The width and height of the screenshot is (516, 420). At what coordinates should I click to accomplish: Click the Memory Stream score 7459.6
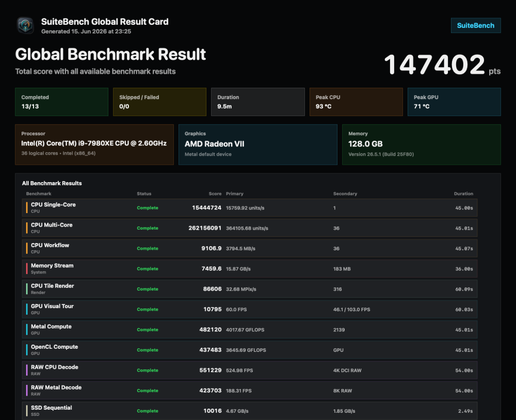pyautogui.click(x=211, y=269)
